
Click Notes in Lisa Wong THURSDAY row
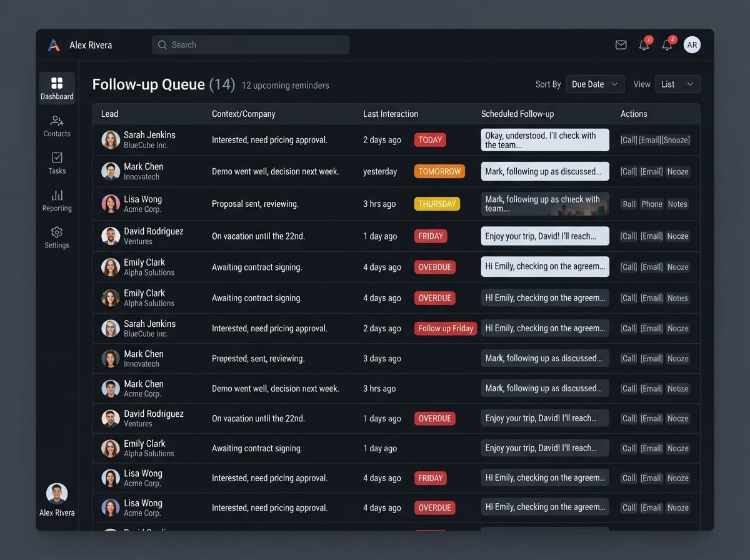coord(677,204)
